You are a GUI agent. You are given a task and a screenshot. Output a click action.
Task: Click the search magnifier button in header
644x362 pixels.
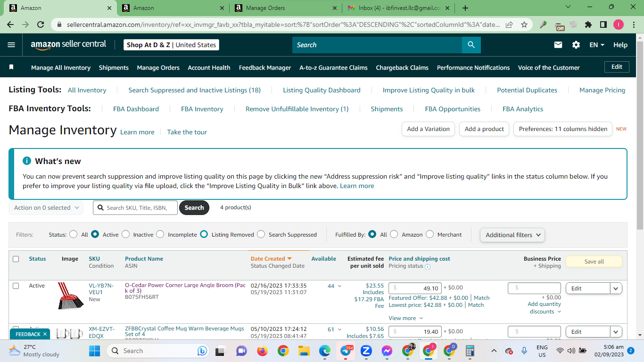coord(471,45)
